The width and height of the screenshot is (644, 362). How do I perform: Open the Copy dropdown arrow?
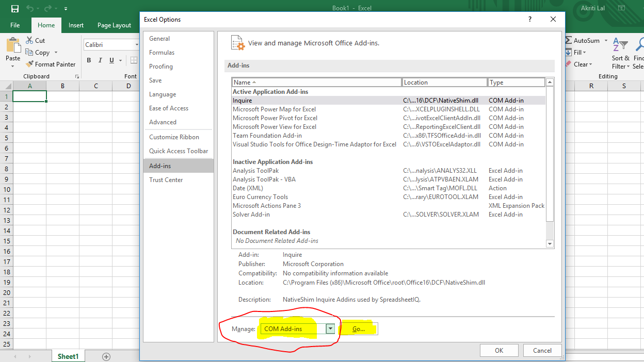point(56,53)
